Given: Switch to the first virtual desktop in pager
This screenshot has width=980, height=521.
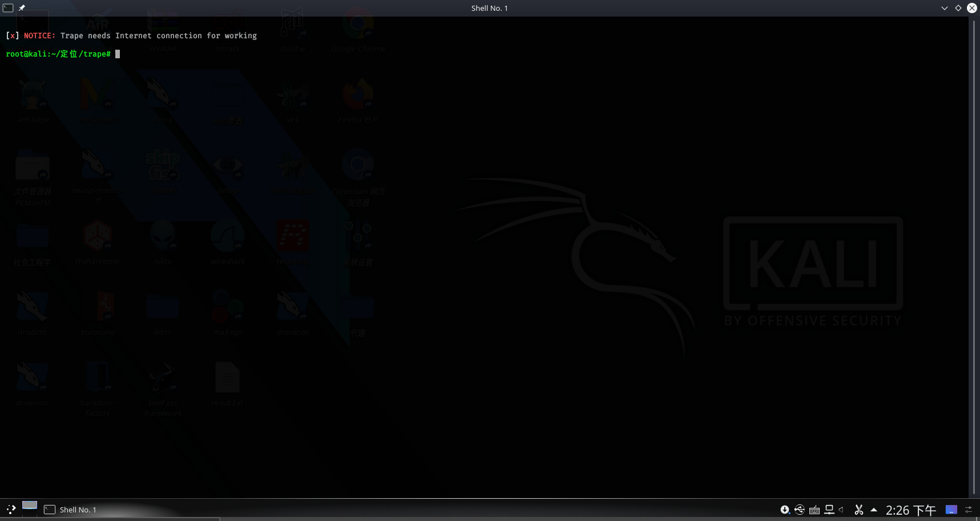Looking at the screenshot, I should point(30,505).
